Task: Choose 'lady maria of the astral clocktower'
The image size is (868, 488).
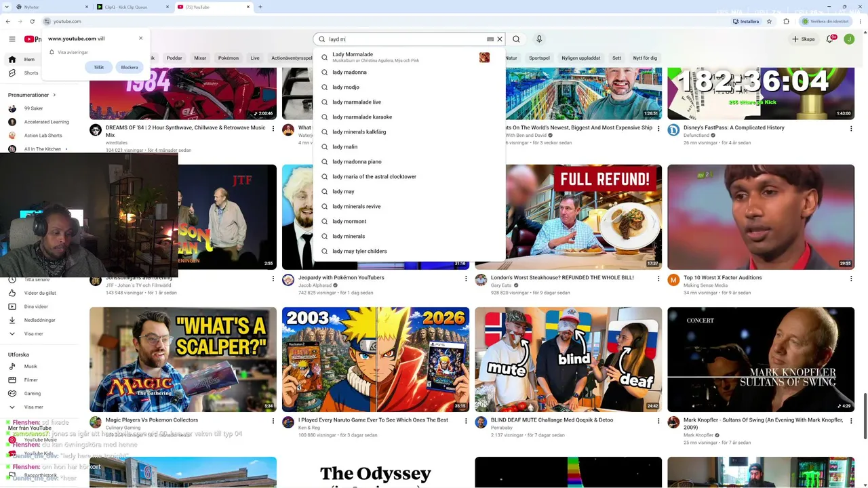Action: click(409, 177)
